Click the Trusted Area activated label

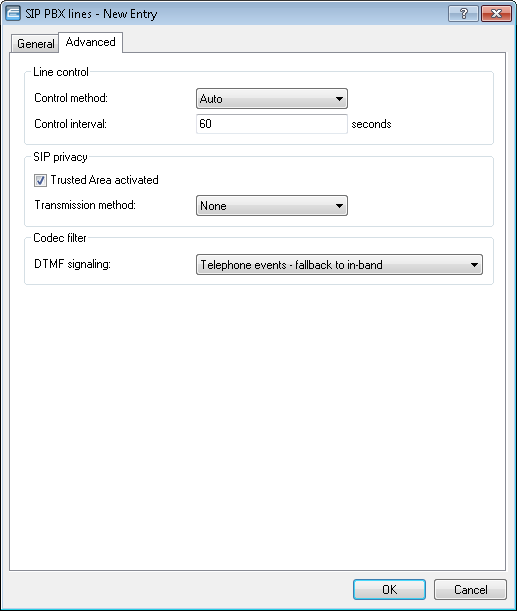pos(104,180)
